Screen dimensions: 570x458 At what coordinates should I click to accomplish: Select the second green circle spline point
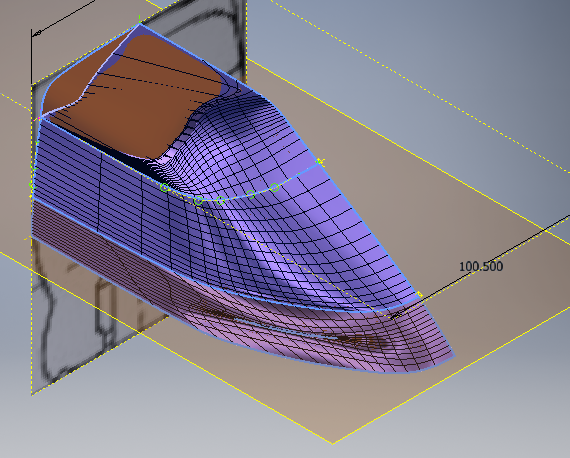198,201
